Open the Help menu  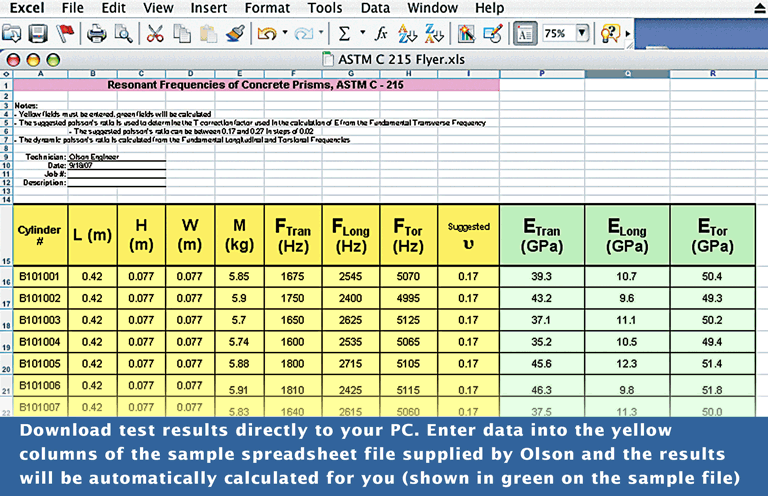489,8
